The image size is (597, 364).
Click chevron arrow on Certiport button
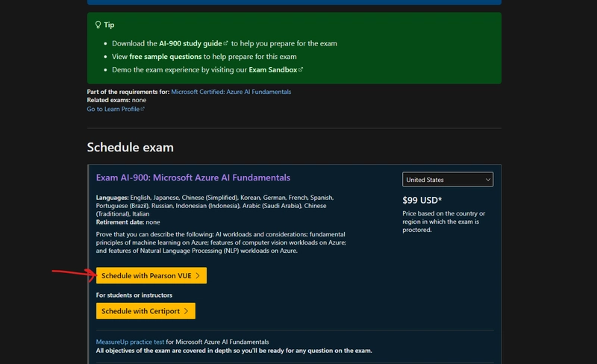point(187,311)
